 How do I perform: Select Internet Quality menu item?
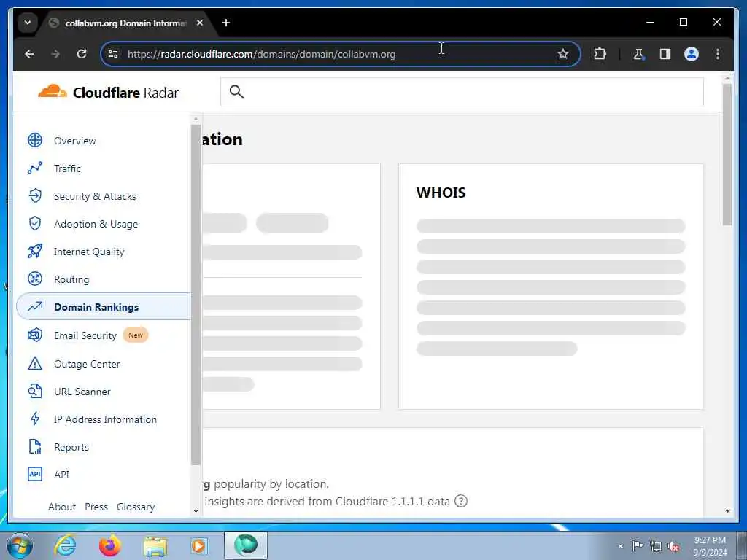88,252
